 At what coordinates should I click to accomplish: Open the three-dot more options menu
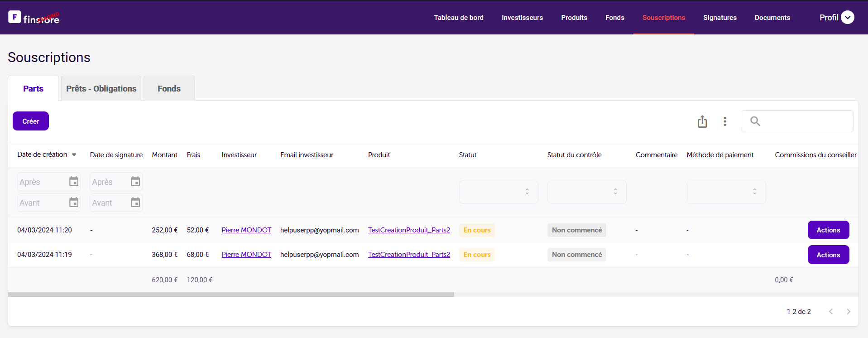(725, 121)
